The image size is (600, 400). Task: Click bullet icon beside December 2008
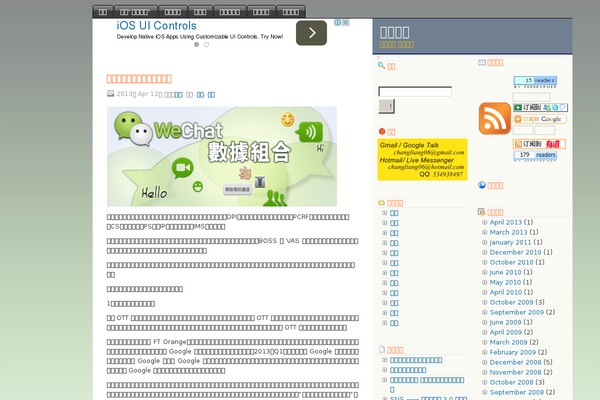484,362
